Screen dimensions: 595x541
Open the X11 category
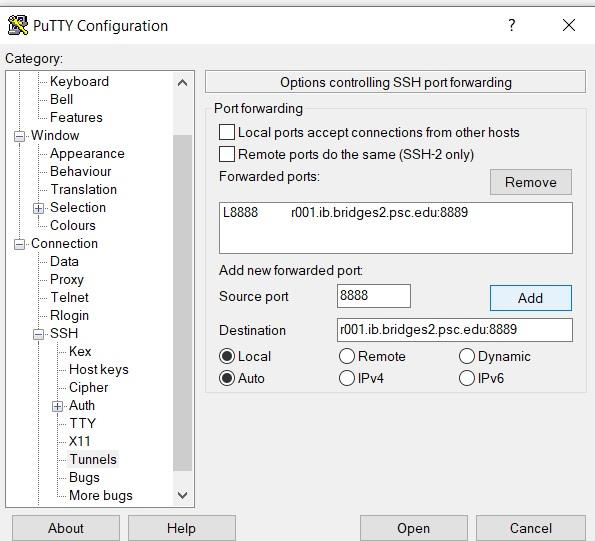pos(79,442)
